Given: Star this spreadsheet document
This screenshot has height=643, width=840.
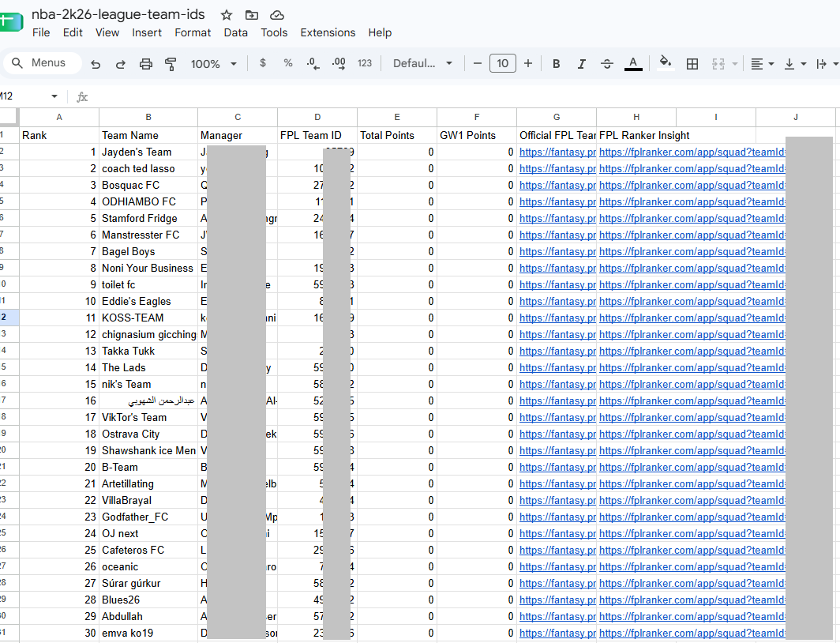Looking at the screenshot, I should pos(227,15).
